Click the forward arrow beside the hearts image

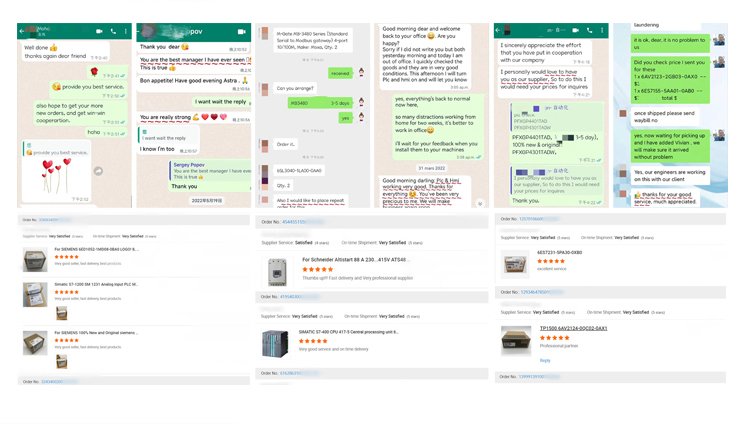click(98, 171)
